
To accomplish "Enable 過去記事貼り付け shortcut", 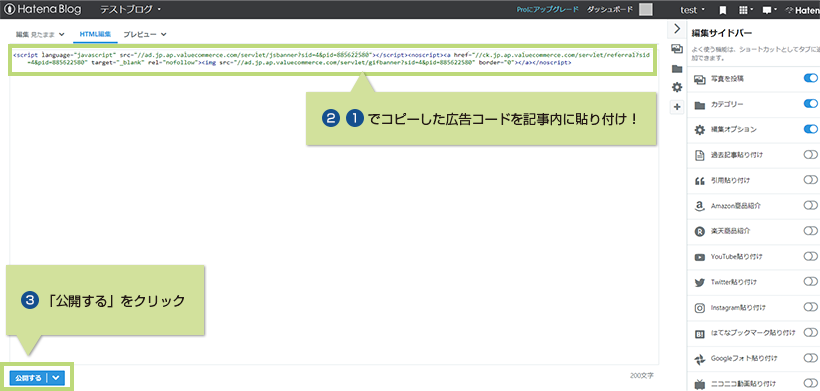I will pos(811,154).
